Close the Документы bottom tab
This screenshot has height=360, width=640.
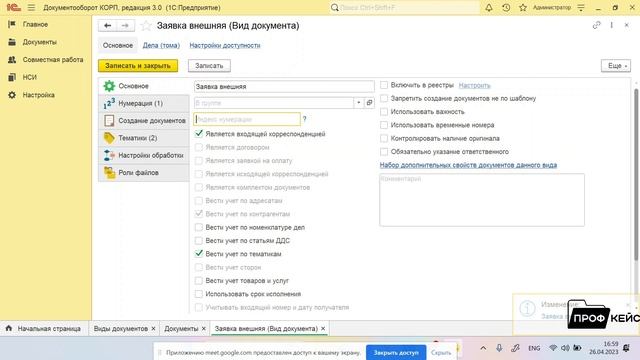tap(204, 329)
